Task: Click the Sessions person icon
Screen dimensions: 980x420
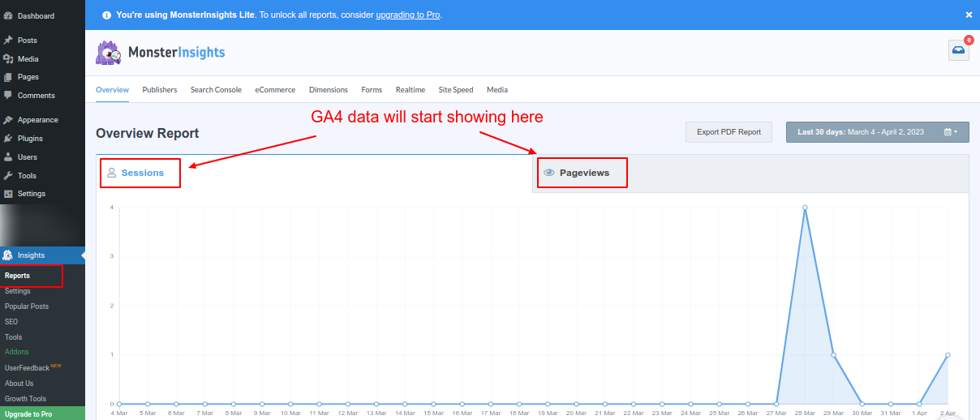Action: [112, 173]
